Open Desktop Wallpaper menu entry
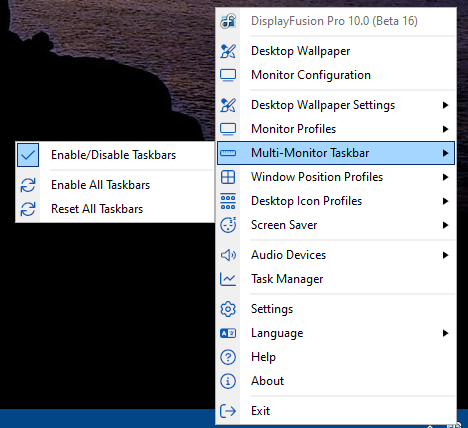Image resolution: width=468 pixels, height=428 pixels. [336, 51]
